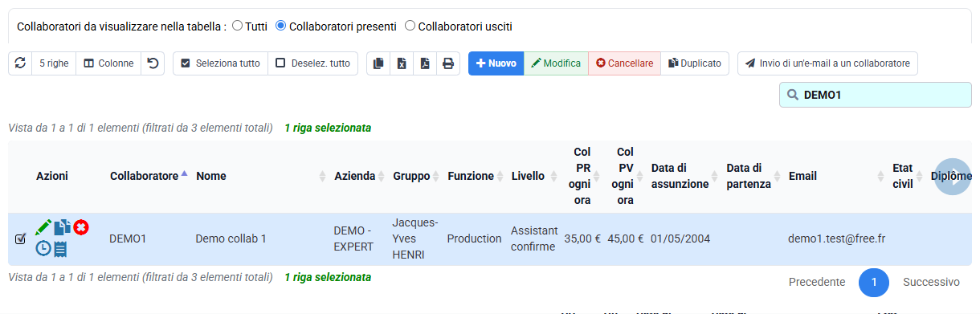
Task: Sort by Col PR ogni ora column
Action: 582,176
